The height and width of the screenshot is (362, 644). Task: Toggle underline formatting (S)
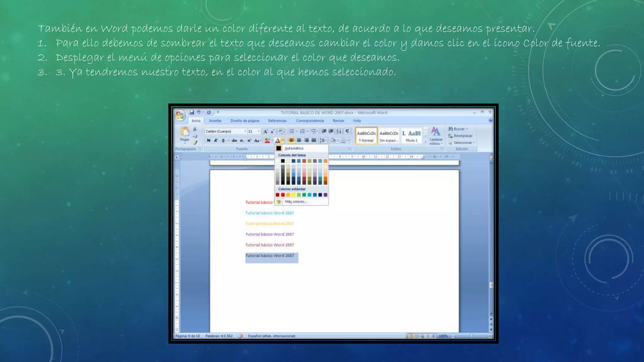tap(223, 140)
